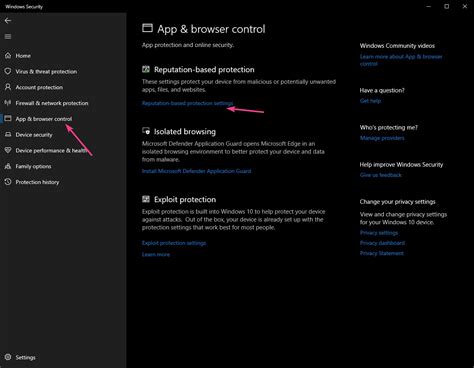Open Account protection page

39,87
